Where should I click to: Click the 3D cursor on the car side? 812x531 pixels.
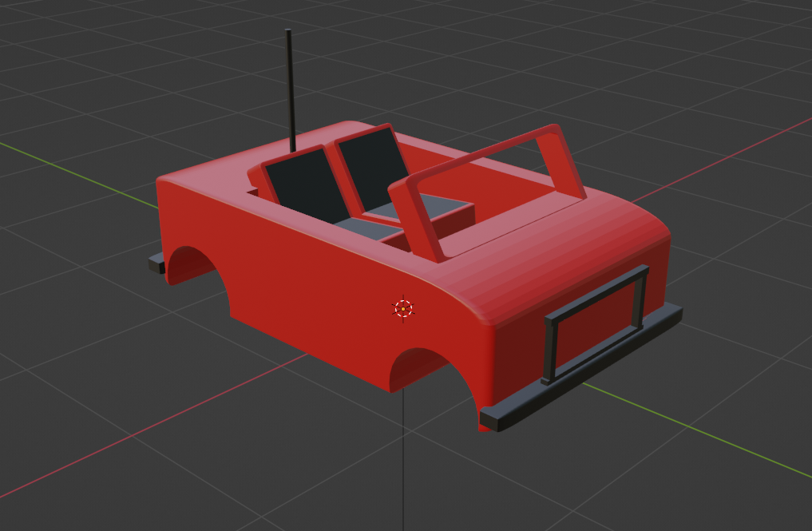pyautogui.click(x=403, y=309)
